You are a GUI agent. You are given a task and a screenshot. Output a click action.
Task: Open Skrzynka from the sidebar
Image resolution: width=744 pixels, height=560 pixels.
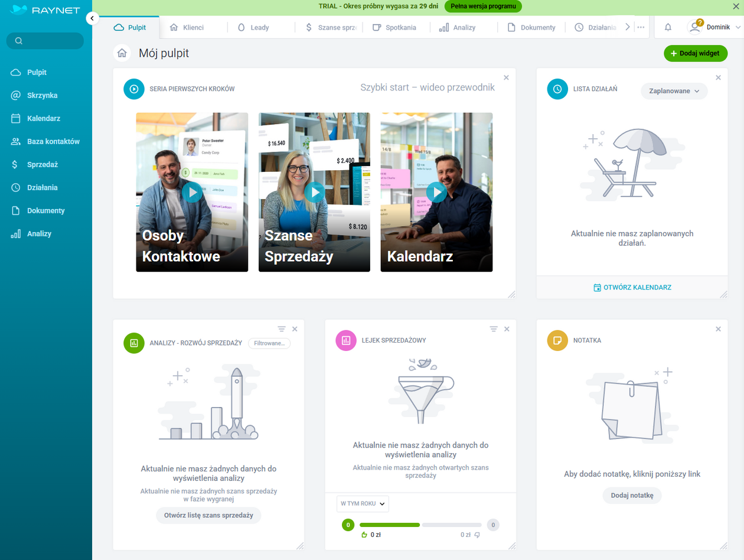coord(42,95)
